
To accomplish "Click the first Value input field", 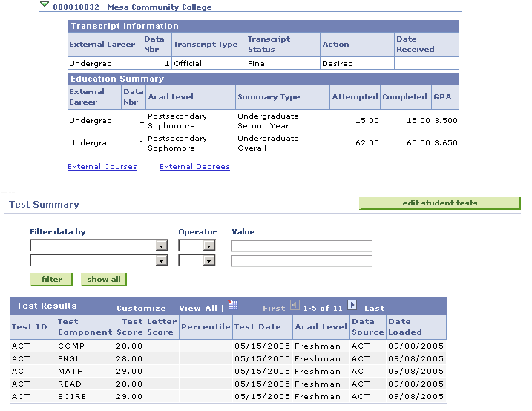I will point(302,246).
